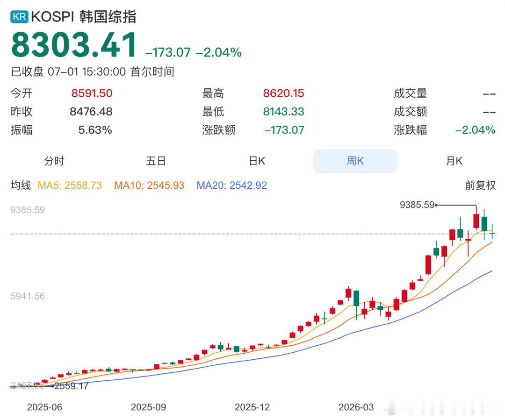
Task: Switch to the 日K chart tab
Action: click(257, 161)
